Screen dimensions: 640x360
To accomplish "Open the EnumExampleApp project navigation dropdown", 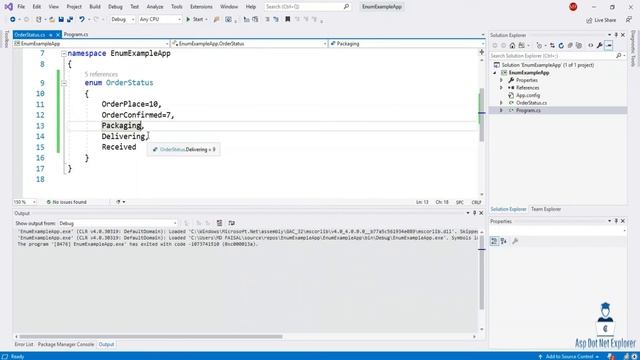I will point(91,44).
